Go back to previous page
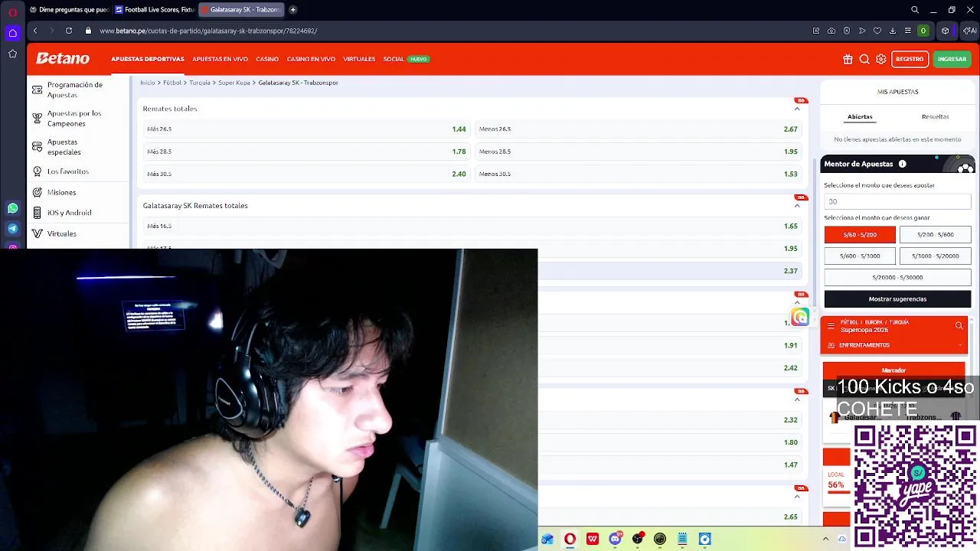This screenshot has width=980, height=551. 35,31
